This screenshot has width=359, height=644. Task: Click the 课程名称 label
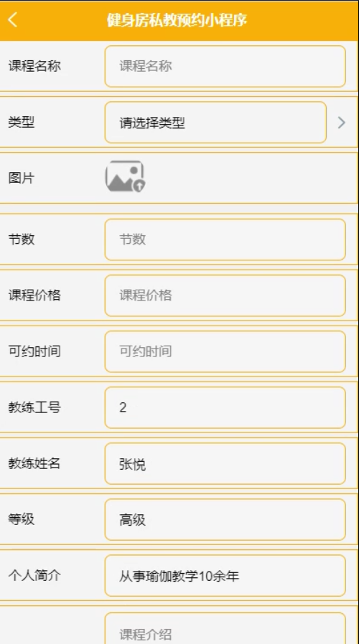pyautogui.click(x=34, y=66)
